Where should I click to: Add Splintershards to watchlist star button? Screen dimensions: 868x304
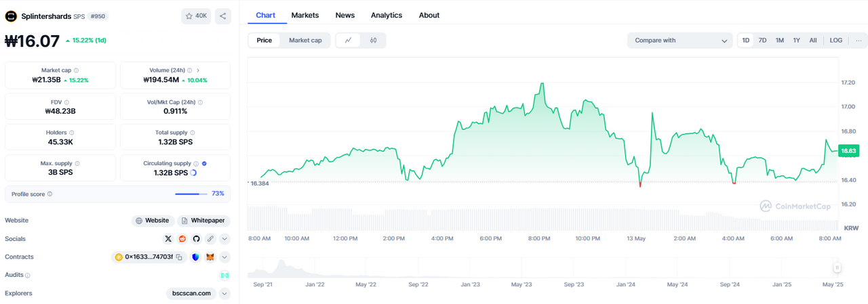tap(196, 16)
